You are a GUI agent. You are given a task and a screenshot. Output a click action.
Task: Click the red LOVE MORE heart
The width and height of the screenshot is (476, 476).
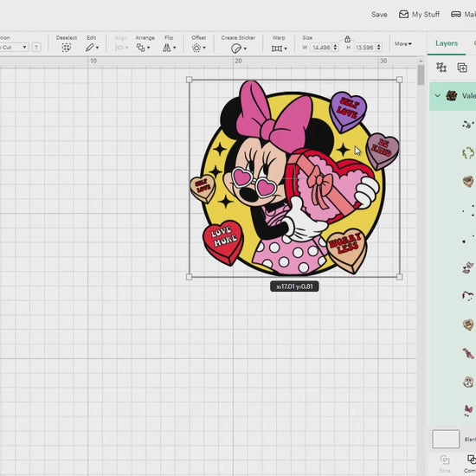pos(223,242)
